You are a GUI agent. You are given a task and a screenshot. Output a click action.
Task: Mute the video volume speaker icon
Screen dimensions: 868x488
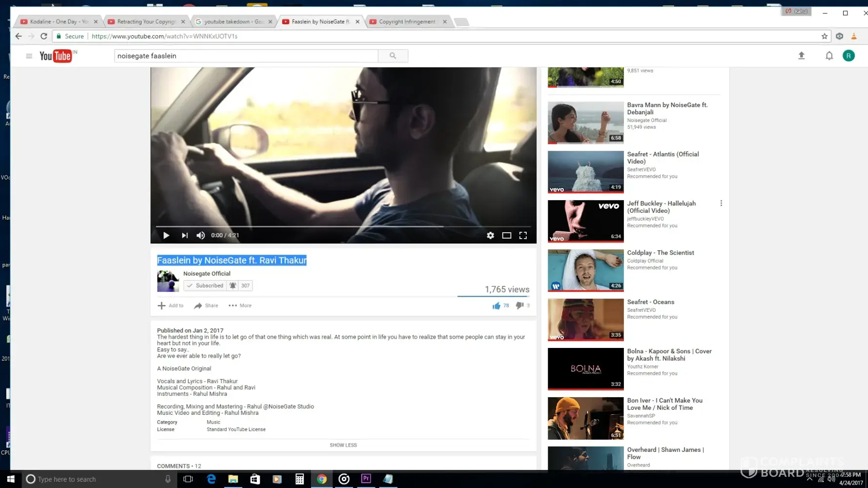[x=201, y=236]
